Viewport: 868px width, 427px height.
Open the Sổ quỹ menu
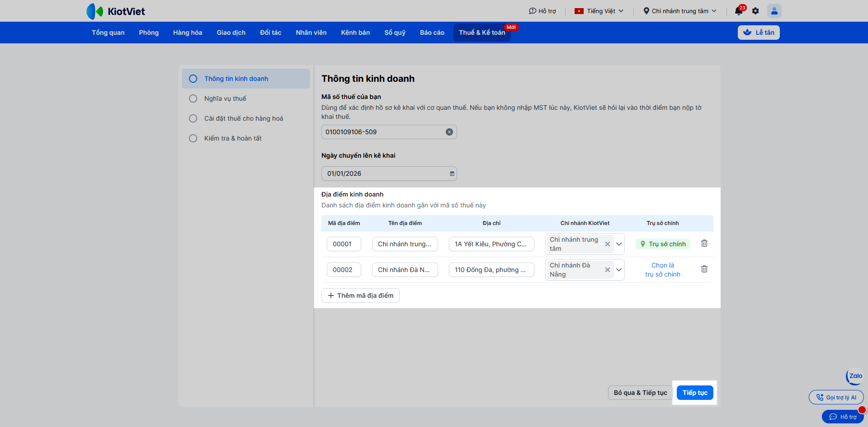click(395, 33)
